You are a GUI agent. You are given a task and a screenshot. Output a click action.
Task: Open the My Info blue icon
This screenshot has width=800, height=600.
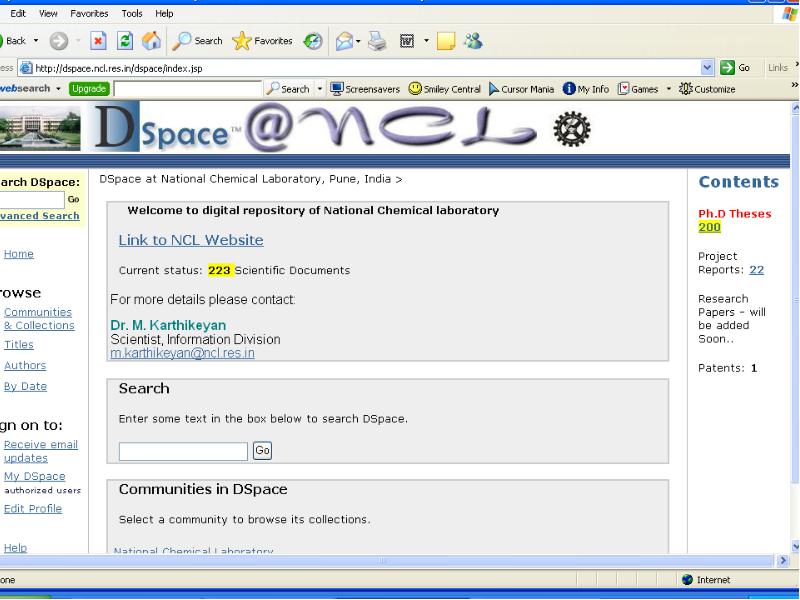[569, 89]
